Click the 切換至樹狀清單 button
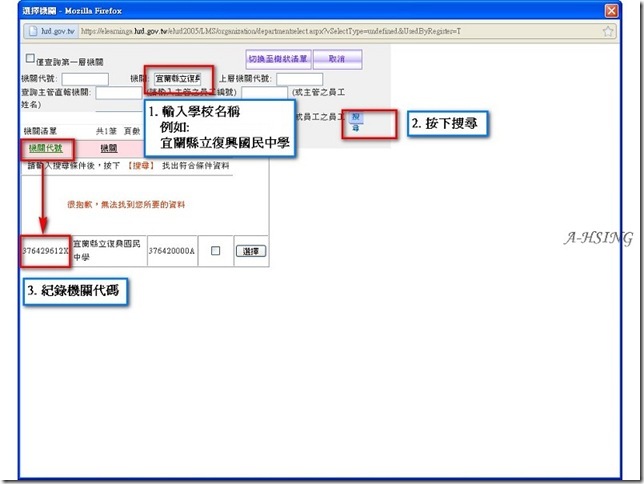This screenshot has width=644, height=484. point(278,59)
